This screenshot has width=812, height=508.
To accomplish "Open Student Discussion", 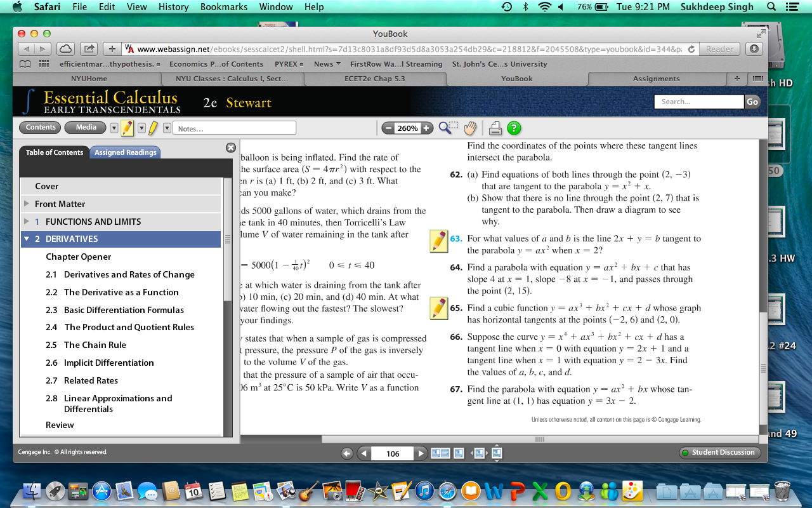I will [719, 453].
